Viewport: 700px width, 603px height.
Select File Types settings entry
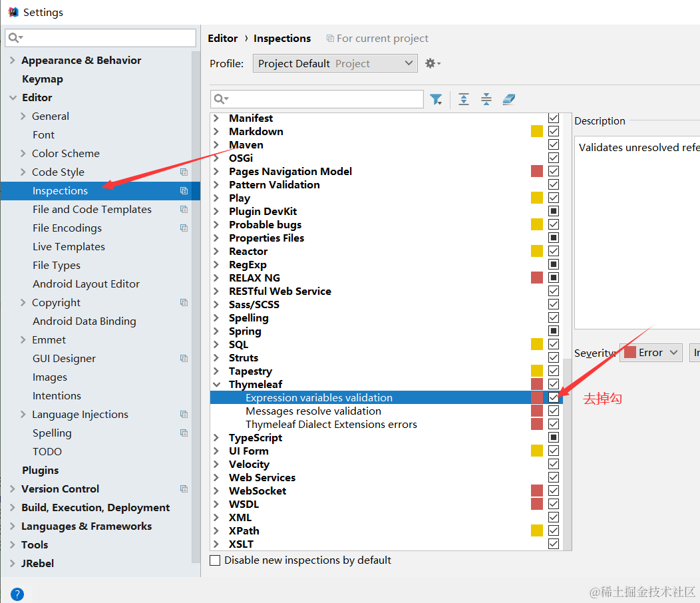[57, 266]
